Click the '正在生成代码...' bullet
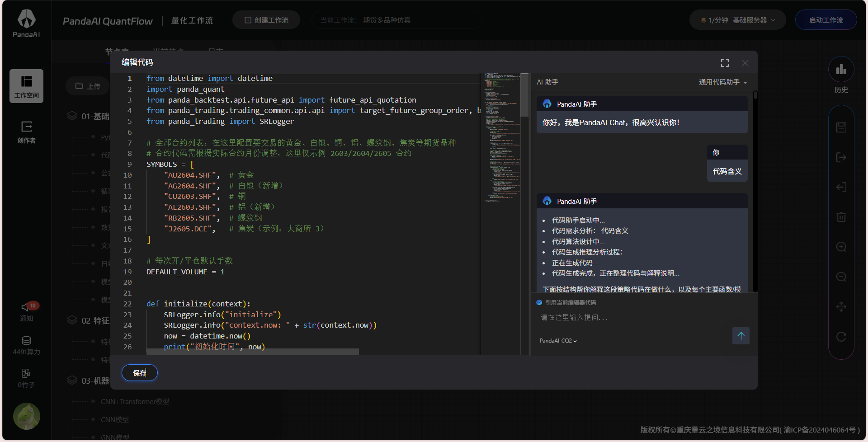Viewport: 868px width, 442px height. pyautogui.click(x=575, y=263)
